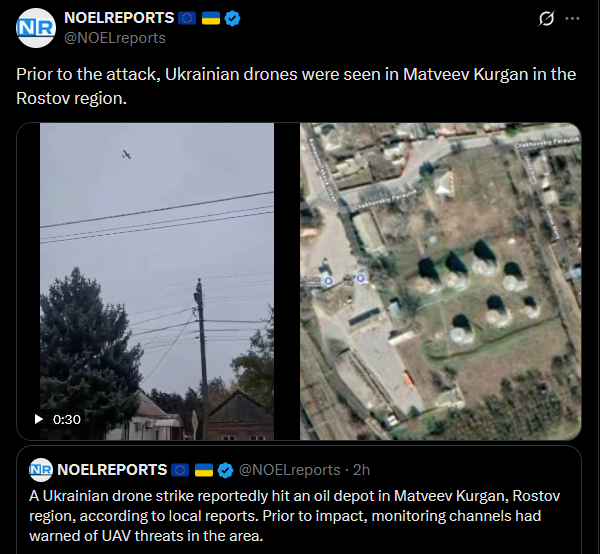Click the @NOELreports handle in the quoted tweet
The width and height of the screenshot is (600, 554).
click(x=290, y=470)
